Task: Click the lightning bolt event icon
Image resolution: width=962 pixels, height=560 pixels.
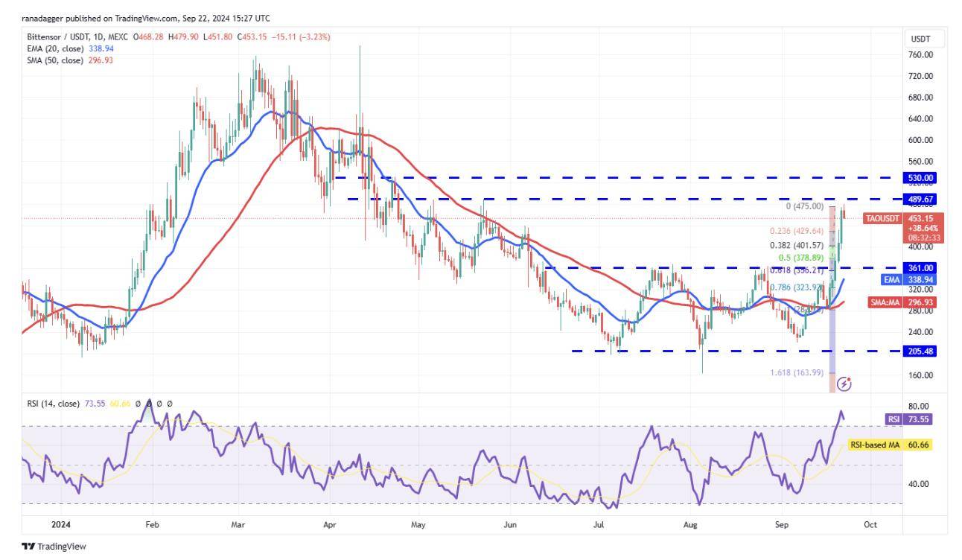Action: point(844,384)
